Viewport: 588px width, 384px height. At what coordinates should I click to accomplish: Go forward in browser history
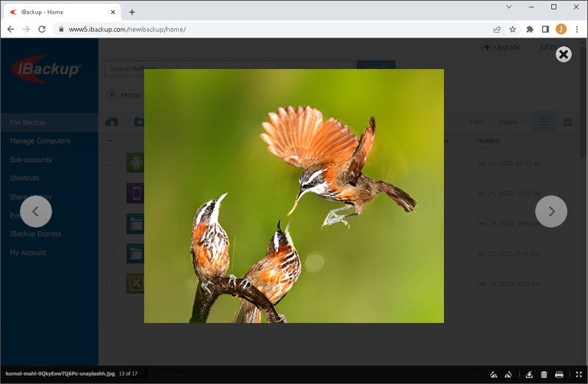pos(26,29)
